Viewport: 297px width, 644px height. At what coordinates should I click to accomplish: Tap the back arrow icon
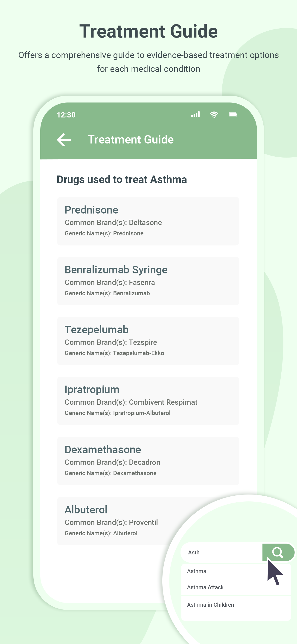click(64, 140)
